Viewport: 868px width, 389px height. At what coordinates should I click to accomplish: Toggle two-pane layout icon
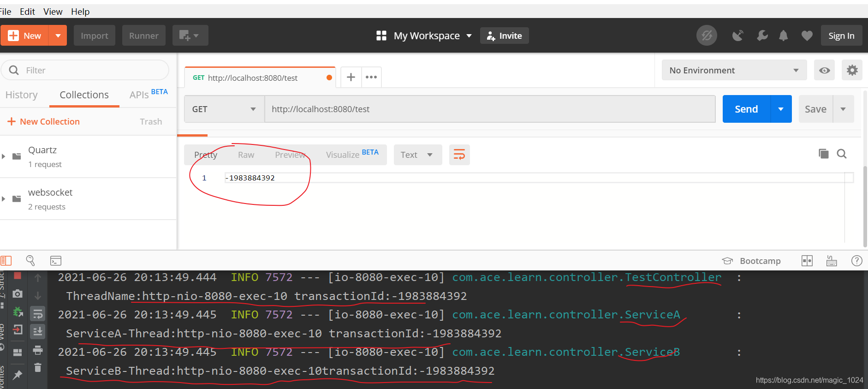[807, 261]
